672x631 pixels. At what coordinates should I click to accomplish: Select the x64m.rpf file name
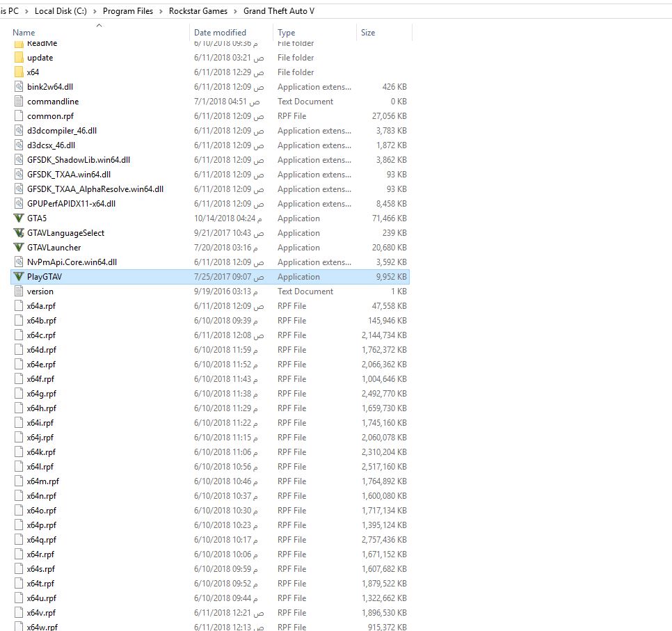(x=43, y=481)
